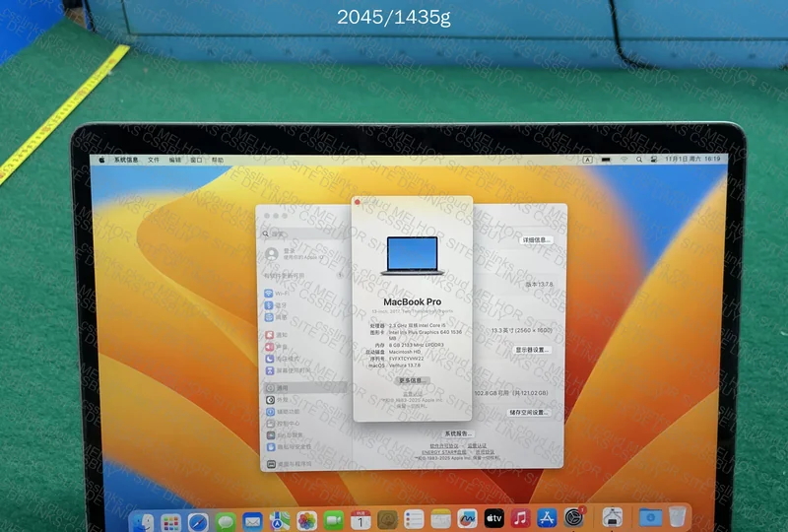Click the ENERGY STAR compliance link

point(444,452)
